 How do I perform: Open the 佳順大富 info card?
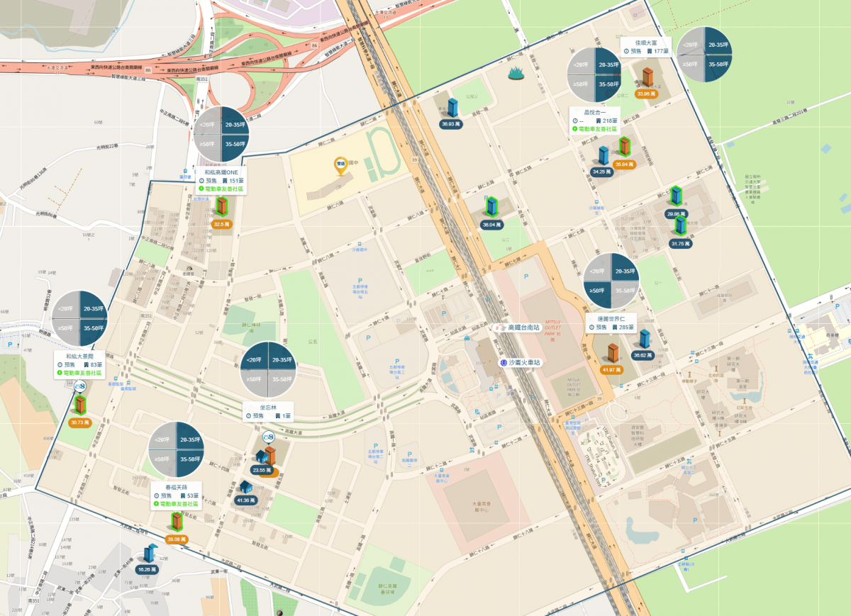point(647,47)
